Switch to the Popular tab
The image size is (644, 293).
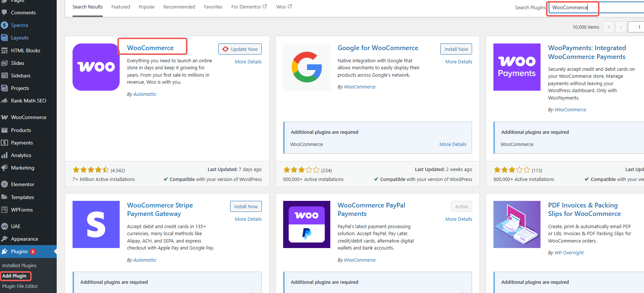pyautogui.click(x=147, y=7)
